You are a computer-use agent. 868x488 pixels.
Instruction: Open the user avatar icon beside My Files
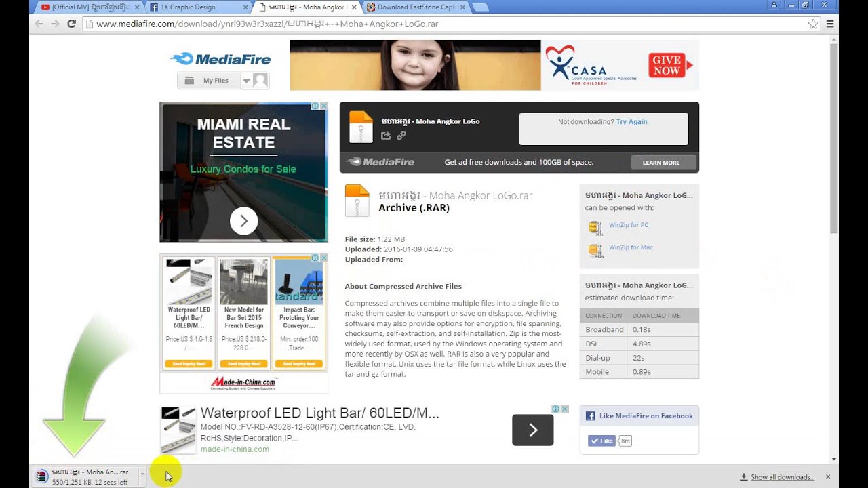260,81
